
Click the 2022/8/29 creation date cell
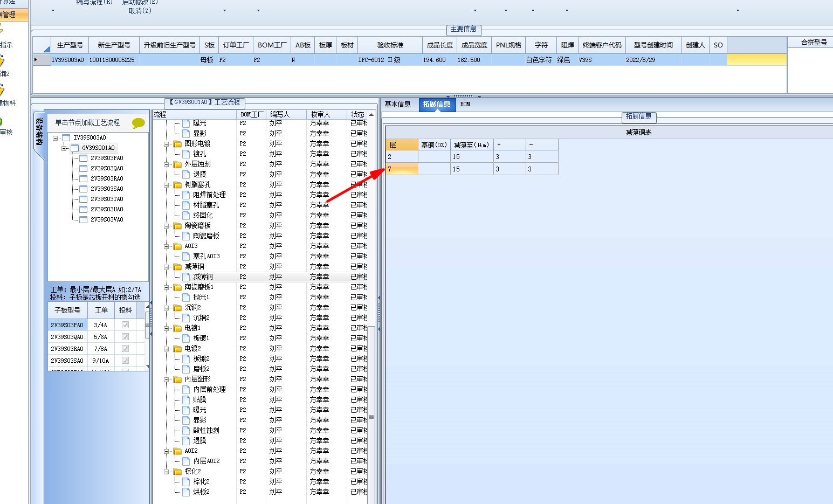coord(652,60)
